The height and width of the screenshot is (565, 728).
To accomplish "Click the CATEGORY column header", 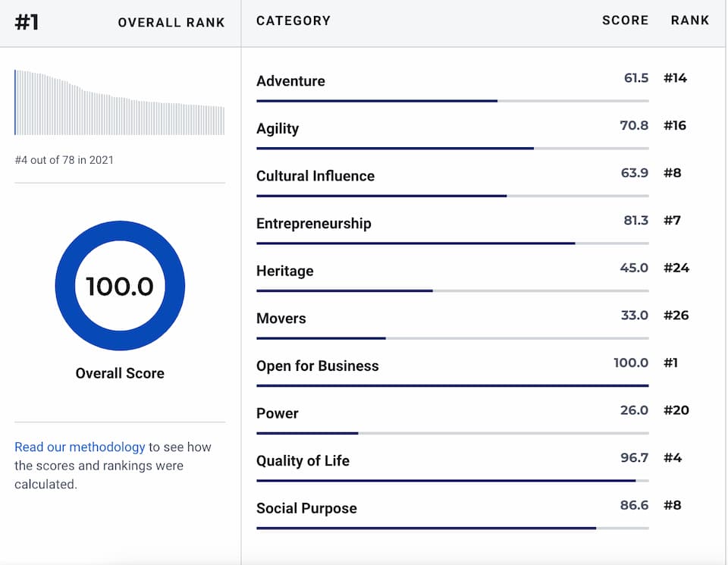I will click(293, 21).
